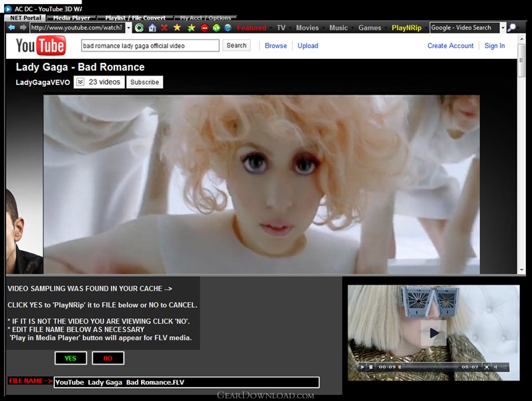Click the app icon in title bar

pos(8,9)
